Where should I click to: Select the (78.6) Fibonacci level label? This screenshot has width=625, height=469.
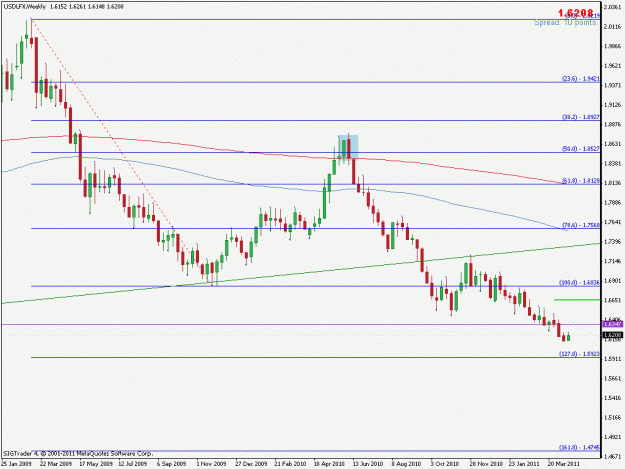click(x=581, y=225)
